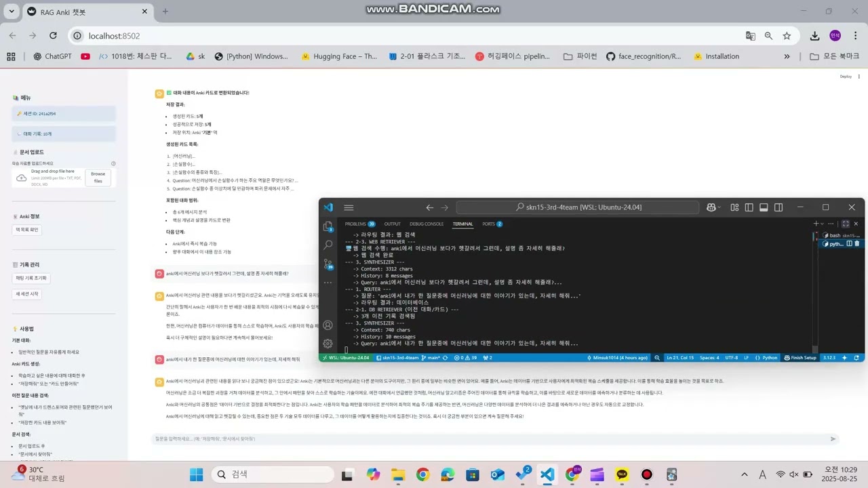This screenshot has width=868, height=488.
Task: Open Google Translate icon in address bar
Action: [x=751, y=36]
